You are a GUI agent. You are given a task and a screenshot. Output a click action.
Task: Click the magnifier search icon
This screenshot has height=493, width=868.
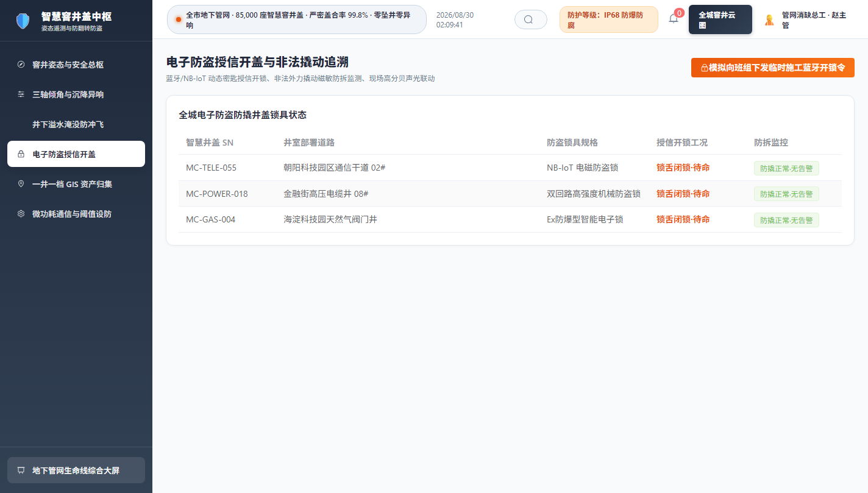pos(528,20)
